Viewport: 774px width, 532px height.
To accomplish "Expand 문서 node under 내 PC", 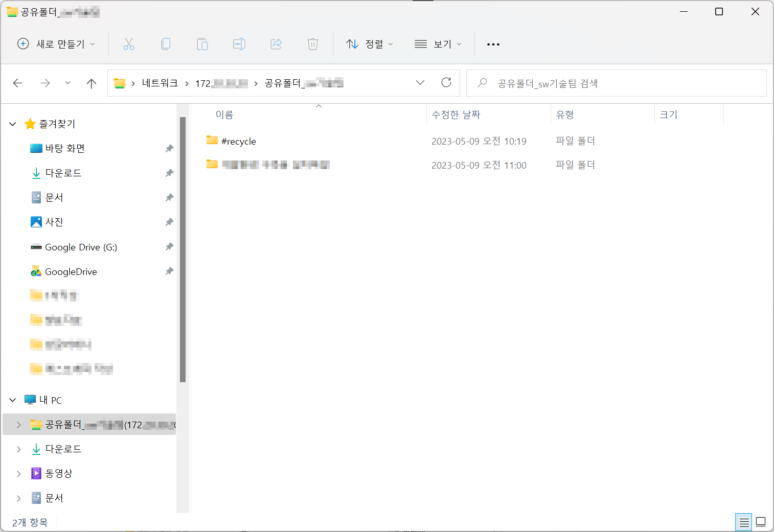I will (19, 498).
